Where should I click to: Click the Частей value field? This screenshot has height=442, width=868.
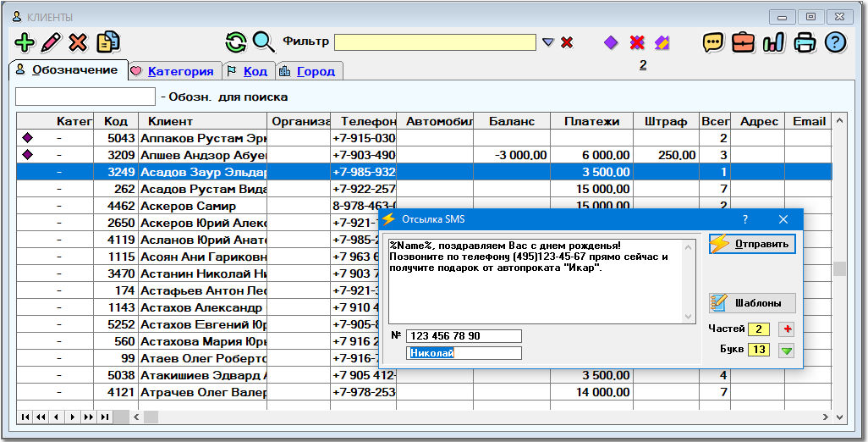pyautogui.click(x=758, y=329)
